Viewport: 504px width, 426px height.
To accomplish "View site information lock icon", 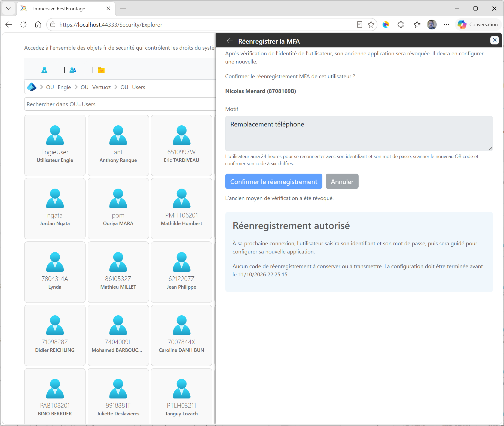I will [x=53, y=25].
